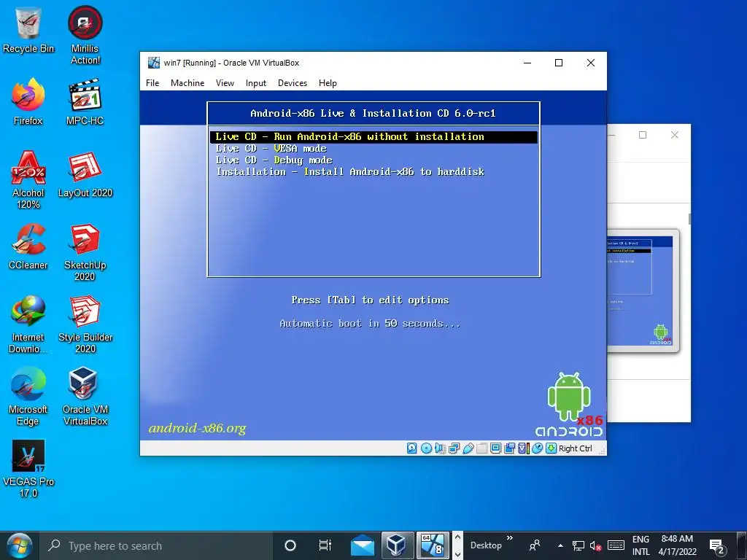Viewport: 747px width, 560px height.
Task: Click the background window's scrollbar handle
Action: pyautogui.click(x=689, y=219)
